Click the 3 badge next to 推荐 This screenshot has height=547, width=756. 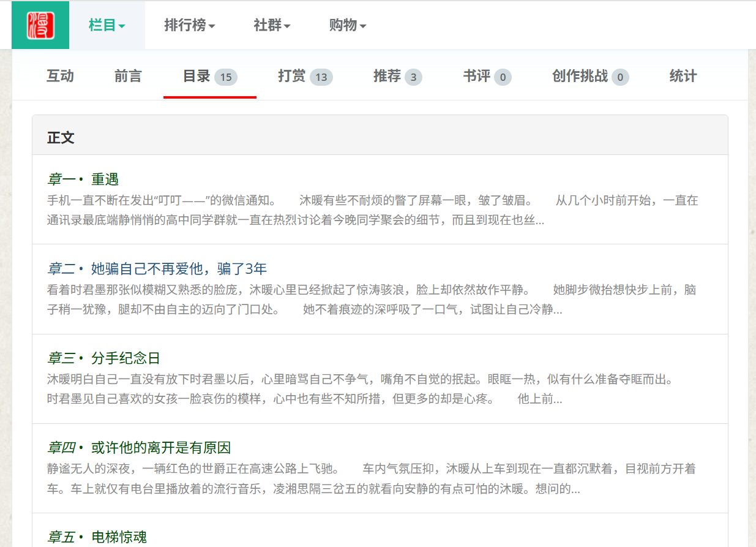(x=413, y=77)
